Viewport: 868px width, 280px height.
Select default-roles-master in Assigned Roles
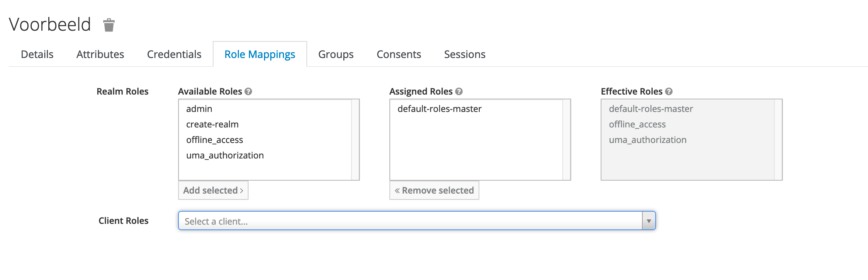pos(440,109)
